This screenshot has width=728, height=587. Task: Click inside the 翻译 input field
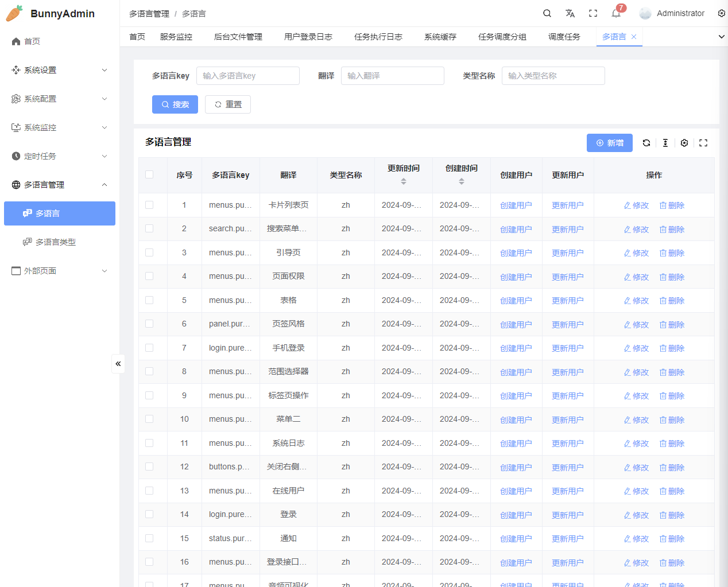(x=393, y=76)
